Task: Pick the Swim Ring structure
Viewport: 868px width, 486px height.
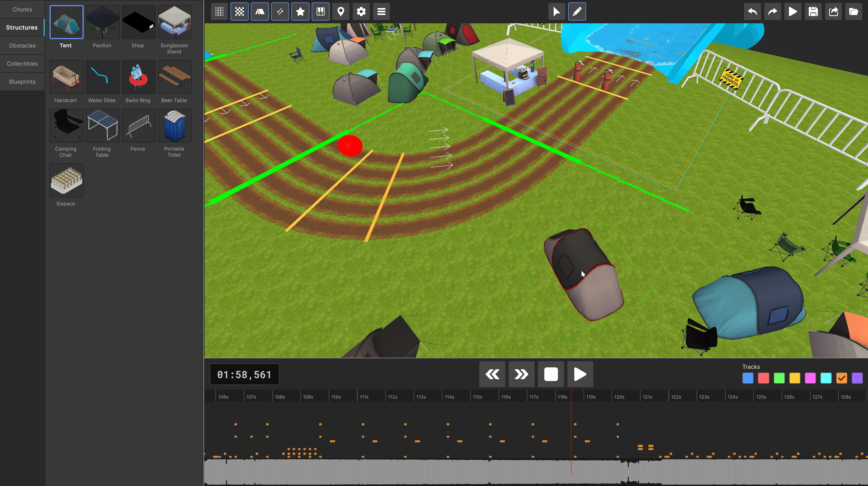Action: point(139,77)
